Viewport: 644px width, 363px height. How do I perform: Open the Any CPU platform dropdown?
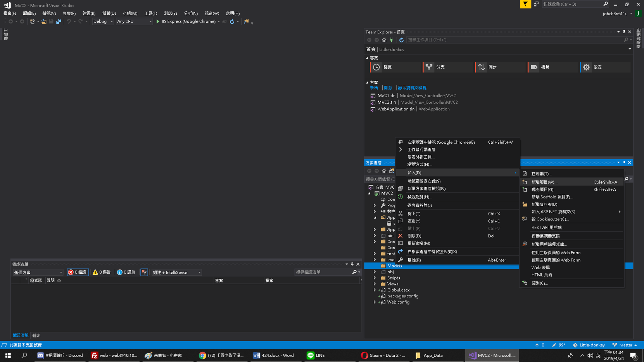(x=134, y=22)
